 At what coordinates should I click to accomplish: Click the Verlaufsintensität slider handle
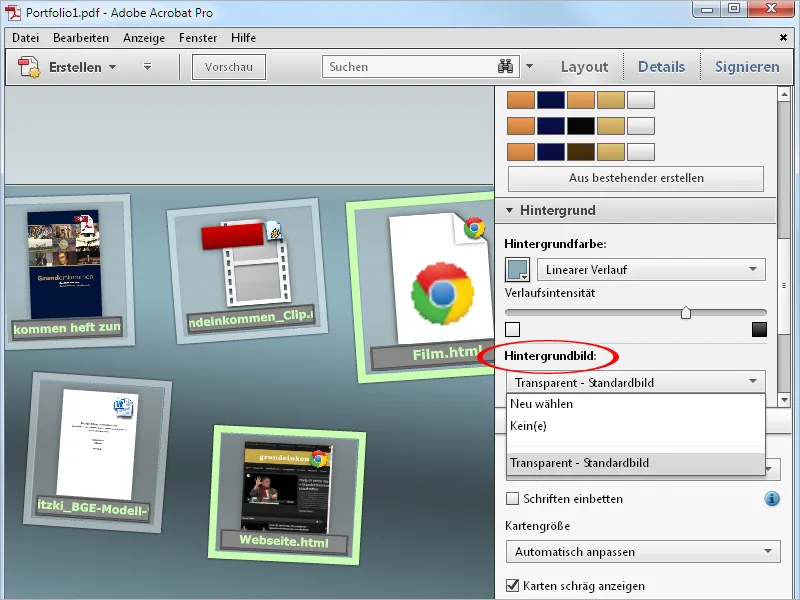click(686, 312)
